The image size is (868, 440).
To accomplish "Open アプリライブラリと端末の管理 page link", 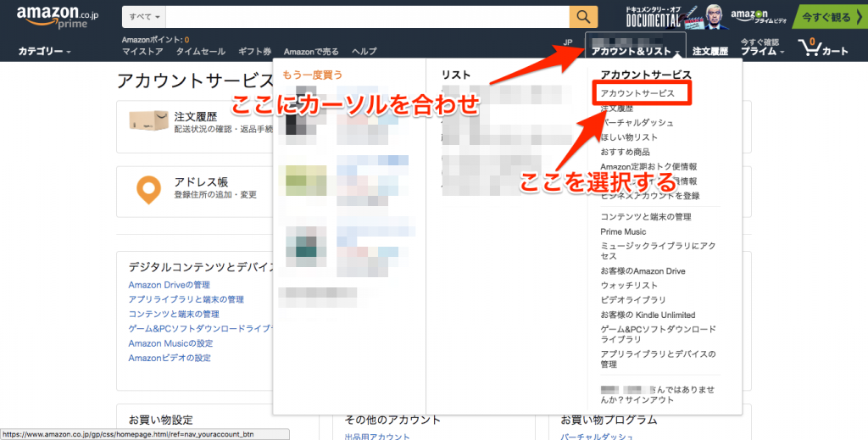I will click(186, 299).
